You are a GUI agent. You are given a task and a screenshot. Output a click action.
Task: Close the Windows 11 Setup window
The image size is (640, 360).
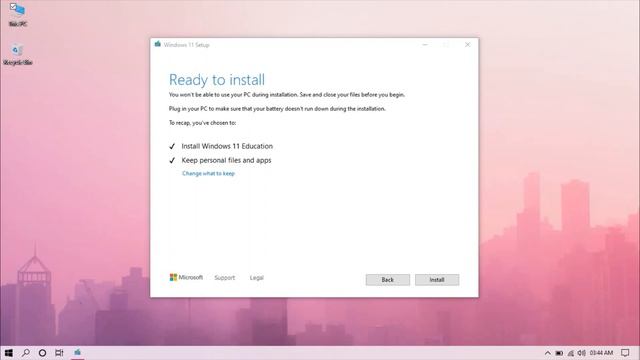pos(467,44)
